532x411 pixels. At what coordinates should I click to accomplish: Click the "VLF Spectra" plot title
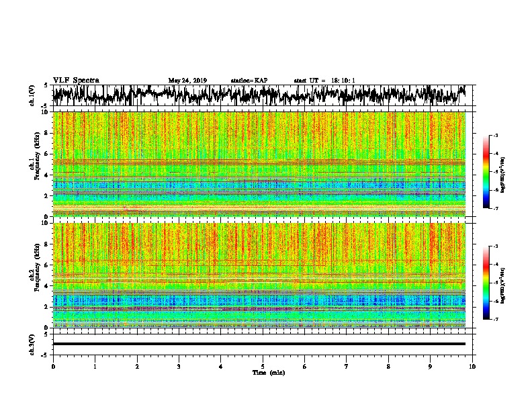(76, 81)
